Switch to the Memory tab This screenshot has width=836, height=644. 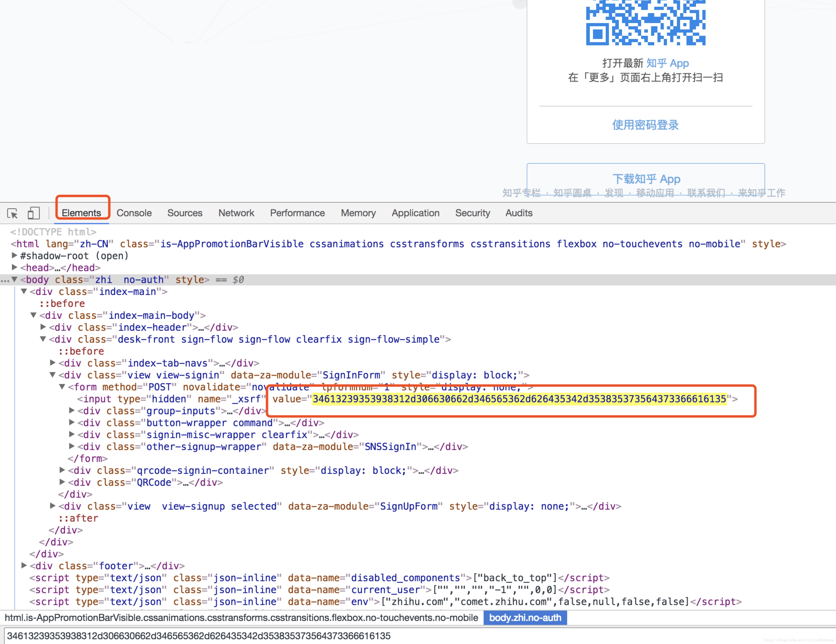[358, 213]
